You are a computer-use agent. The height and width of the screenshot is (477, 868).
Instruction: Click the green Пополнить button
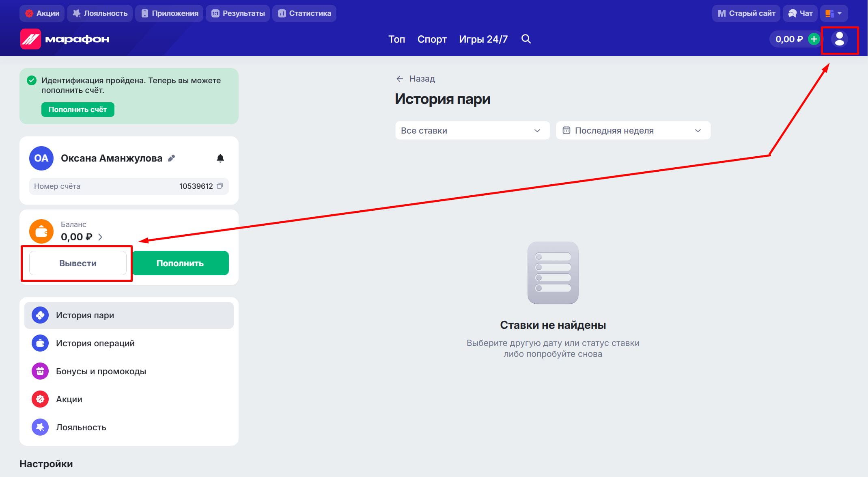180,263
